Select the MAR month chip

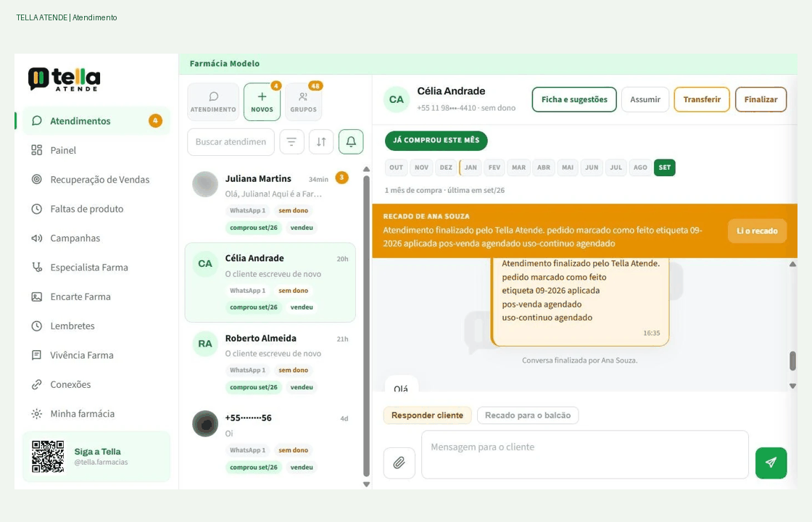(x=519, y=167)
